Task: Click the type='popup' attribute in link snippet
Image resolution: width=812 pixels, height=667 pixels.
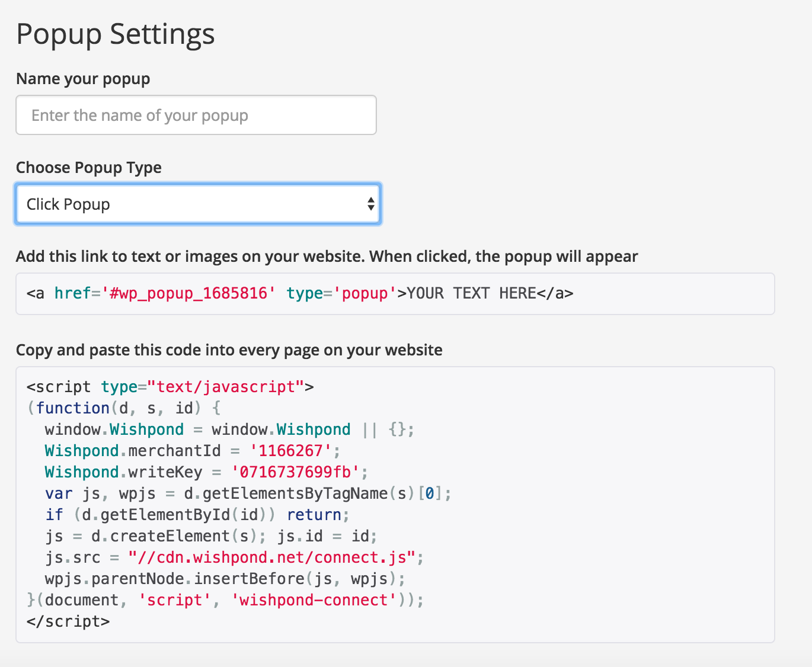Action: coord(342,293)
